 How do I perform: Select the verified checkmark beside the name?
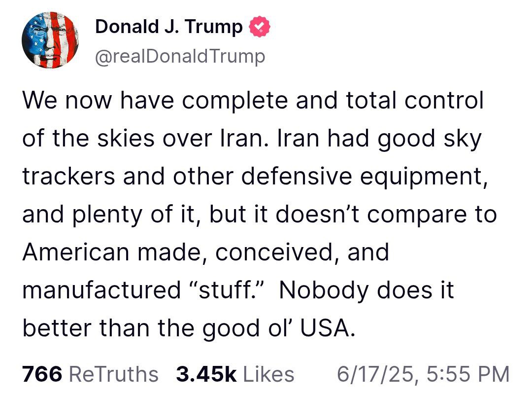(x=260, y=27)
